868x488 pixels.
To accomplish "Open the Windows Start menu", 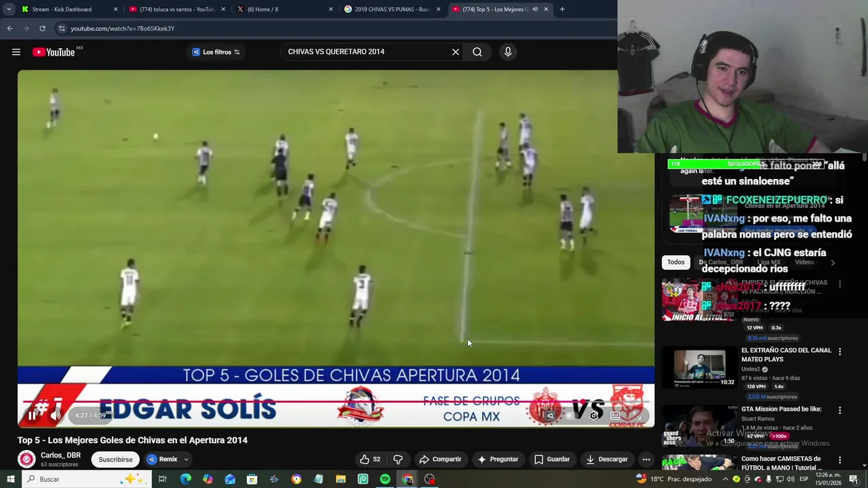I will click(10, 479).
